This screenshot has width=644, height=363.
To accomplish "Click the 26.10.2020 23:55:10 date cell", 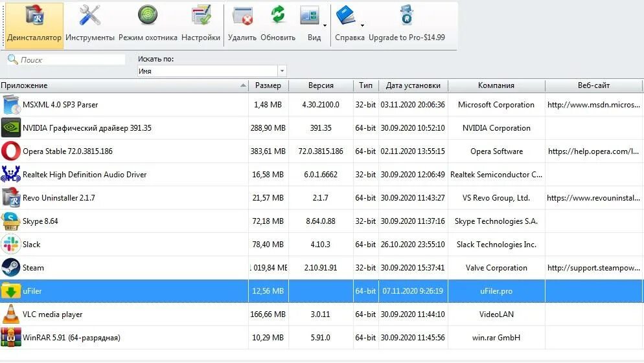I will pyautogui.click(x=413, y=245).
